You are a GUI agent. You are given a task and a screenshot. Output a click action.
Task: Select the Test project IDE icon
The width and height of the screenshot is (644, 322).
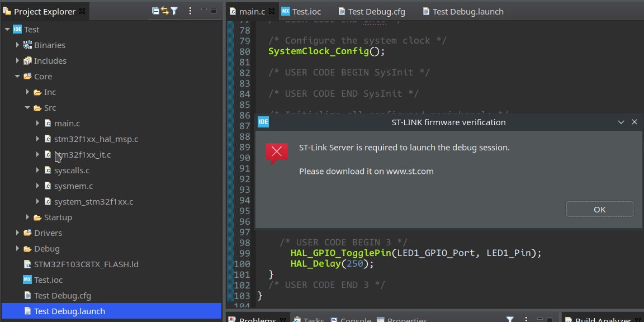coord(17,29)
